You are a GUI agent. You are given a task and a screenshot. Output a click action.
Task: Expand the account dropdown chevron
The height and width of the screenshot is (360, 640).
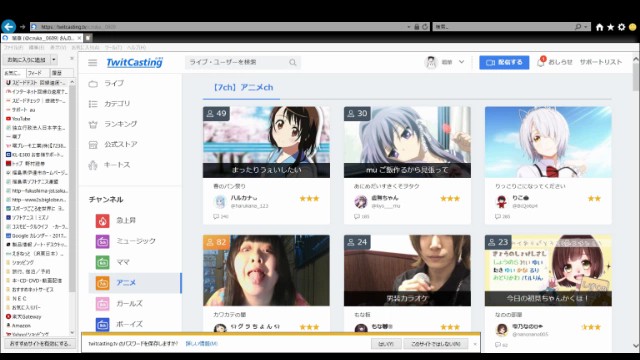(x=461, y=62)
